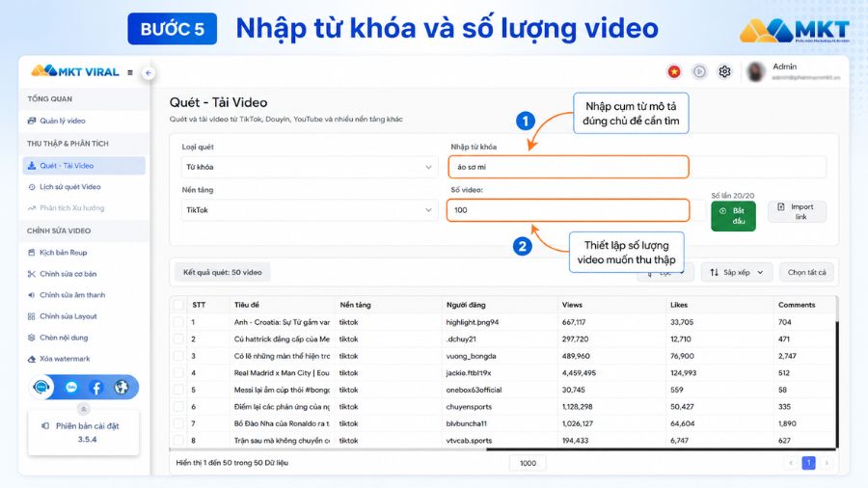Check the row 7 checkbox for blvbuncha11
The width and height of the screenshot is (868, 488).
click(178, 423)
